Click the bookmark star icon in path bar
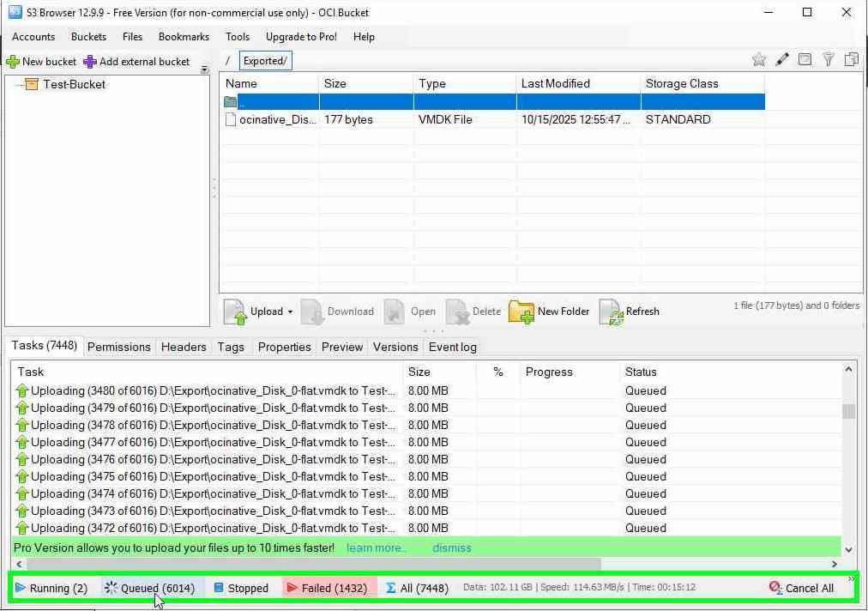The image size is (868, 611). [x=759, y=60]
